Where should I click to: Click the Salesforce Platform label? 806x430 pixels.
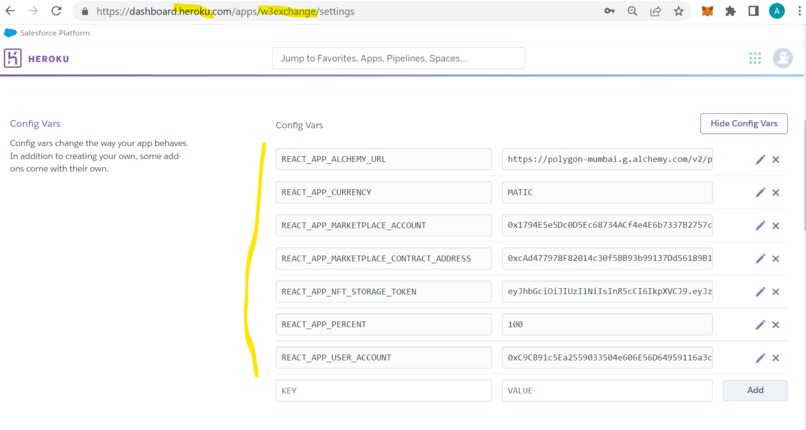(x=54, y=33)
